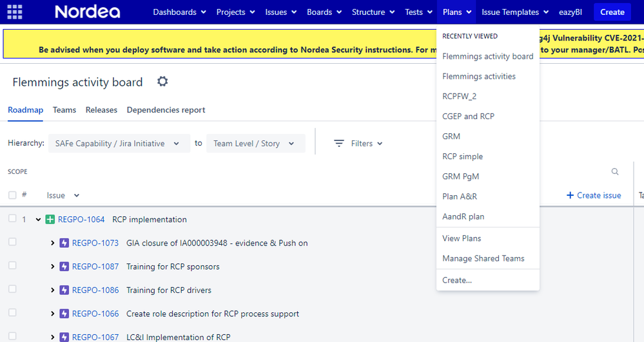Screen dimensions: 644x342
Task: Close the Plans menu
Action: tap(456, 12)
